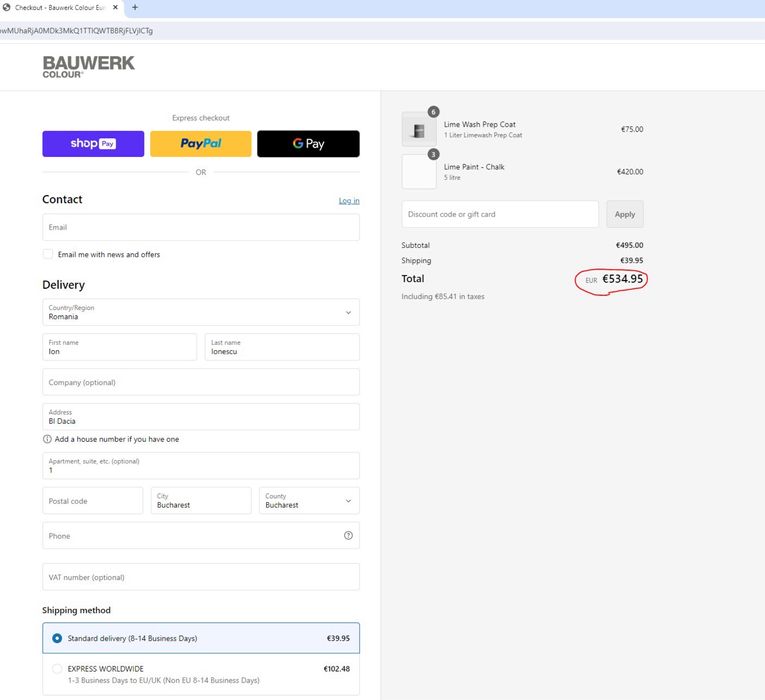Click the Log in link

pos(349,201)
